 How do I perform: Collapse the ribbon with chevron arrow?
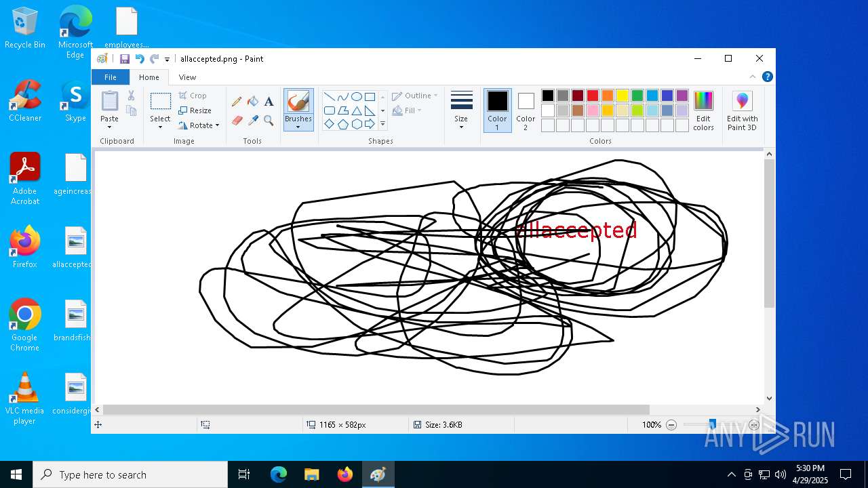coord(753,77)
